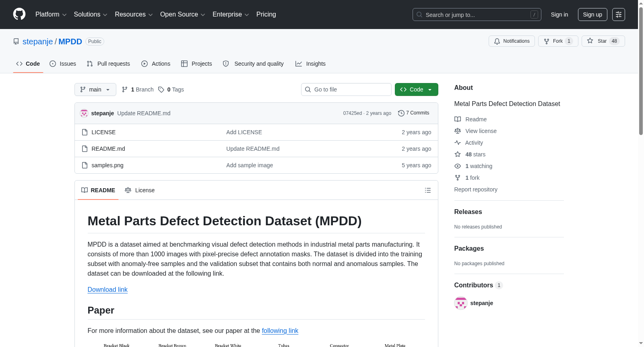Screen dimensions: 644x347
Task: Open the Add LICENSE commit message
Action: 244,132
